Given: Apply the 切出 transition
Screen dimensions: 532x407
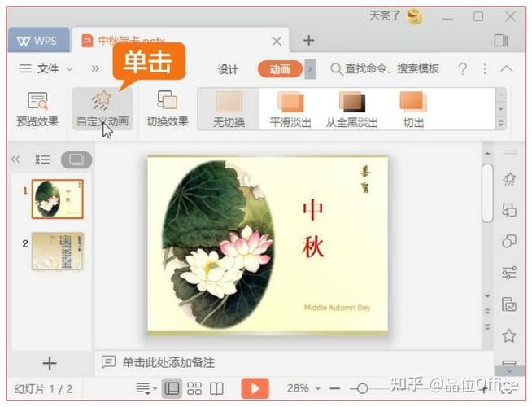Looking at the screenshot, I should coord(413,109).
